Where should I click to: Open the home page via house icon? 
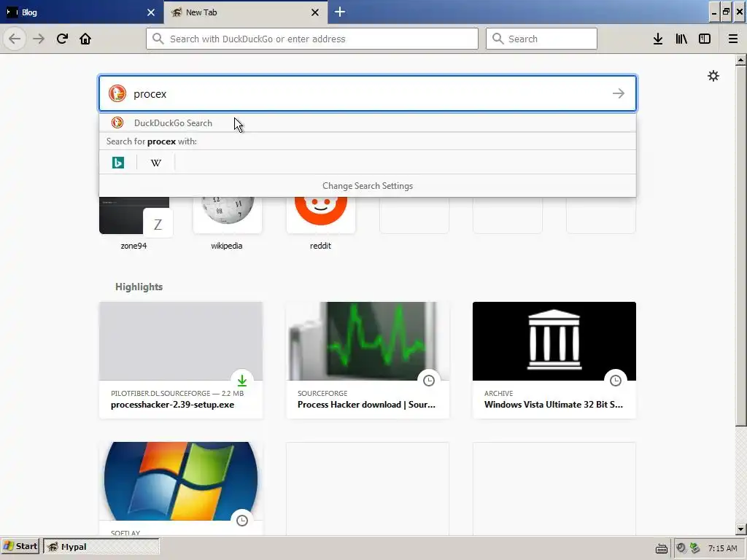click(85, 39)
